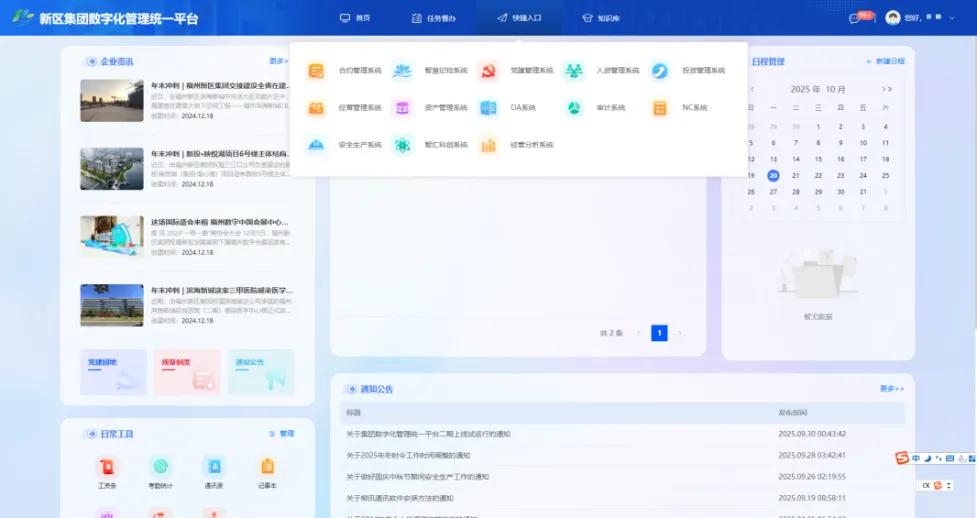Click the 资产管理系统 purple database icon
977x518 pixels.
click(402, 108)
